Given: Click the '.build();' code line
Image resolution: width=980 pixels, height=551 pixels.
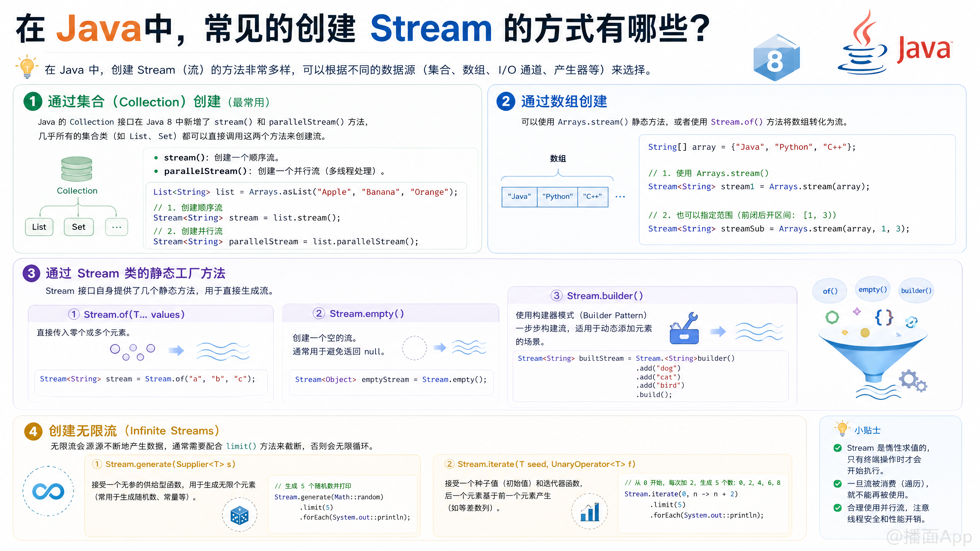Looking at the screenshot, I should tap(654, 395).
